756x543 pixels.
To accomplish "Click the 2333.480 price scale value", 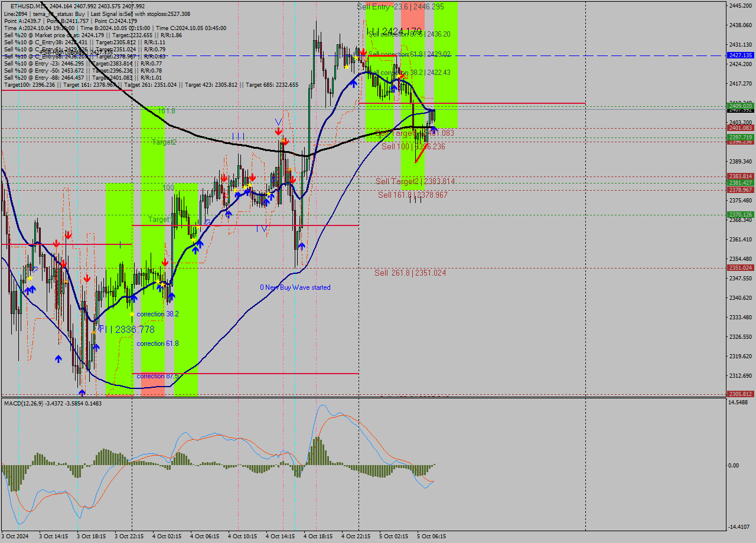I will (x=740, y=317).
